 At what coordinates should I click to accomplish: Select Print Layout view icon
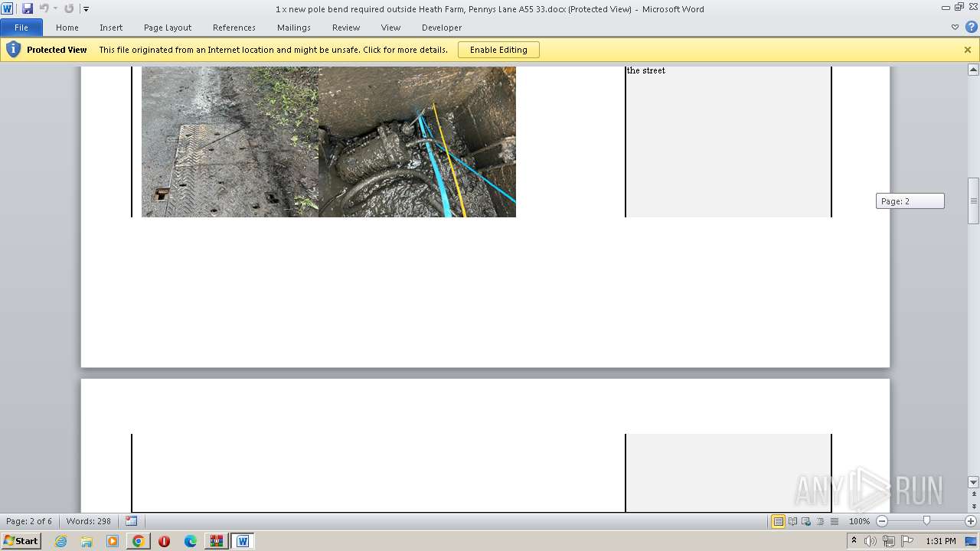pos(778,521)
